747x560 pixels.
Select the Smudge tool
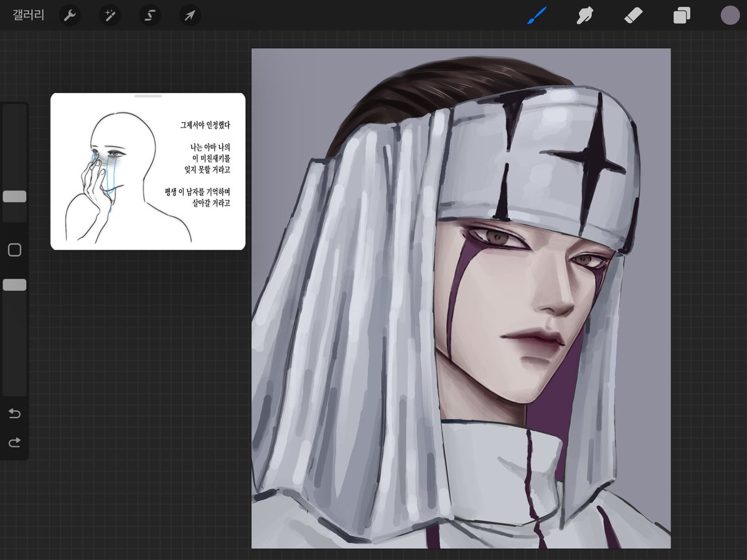(585, 15)
